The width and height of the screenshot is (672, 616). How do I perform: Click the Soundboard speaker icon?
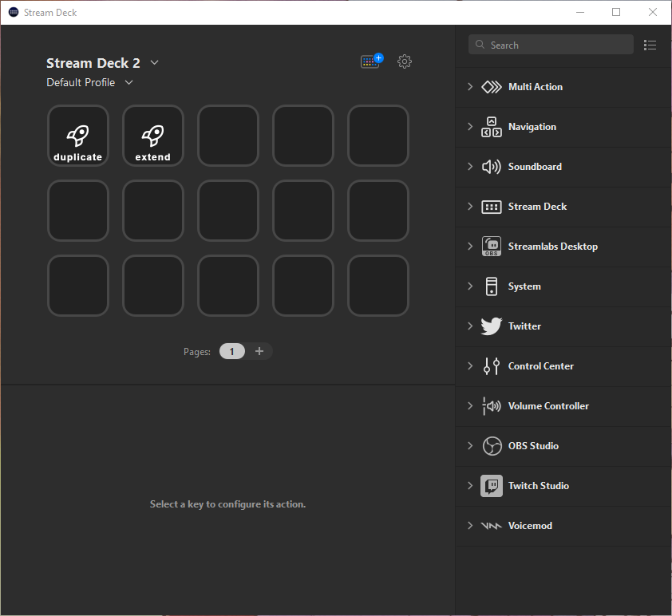492,167
